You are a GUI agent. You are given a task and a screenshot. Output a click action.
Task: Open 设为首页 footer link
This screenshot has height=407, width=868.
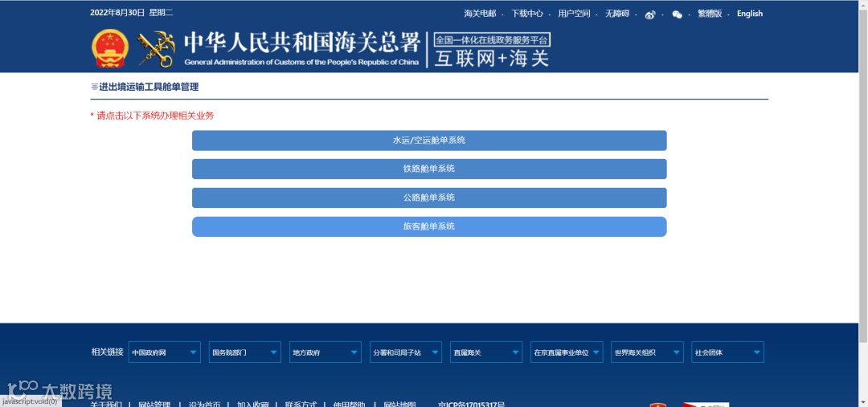click(x=204, y=405)
